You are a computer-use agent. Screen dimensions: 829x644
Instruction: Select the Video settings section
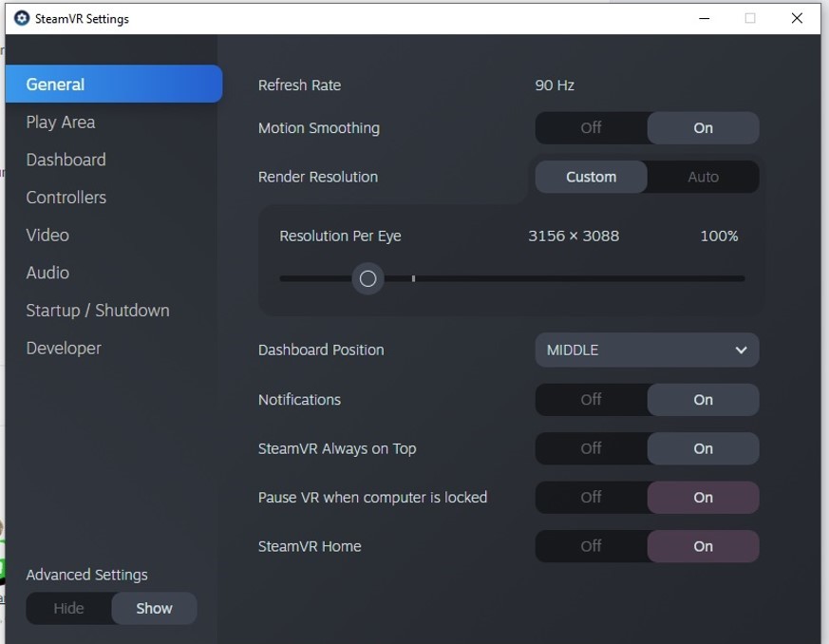pos(47,235)
